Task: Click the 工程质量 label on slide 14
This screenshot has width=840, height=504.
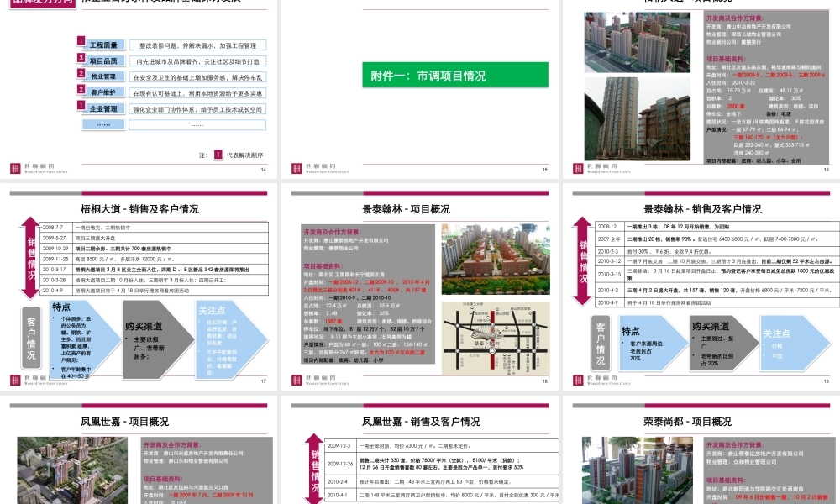Action: (103, 45)
